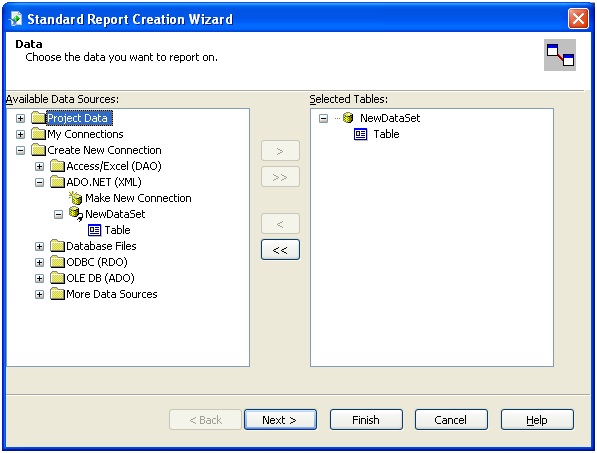
Task: Expand the Project Data node
Action: click(x=21, y=118)
